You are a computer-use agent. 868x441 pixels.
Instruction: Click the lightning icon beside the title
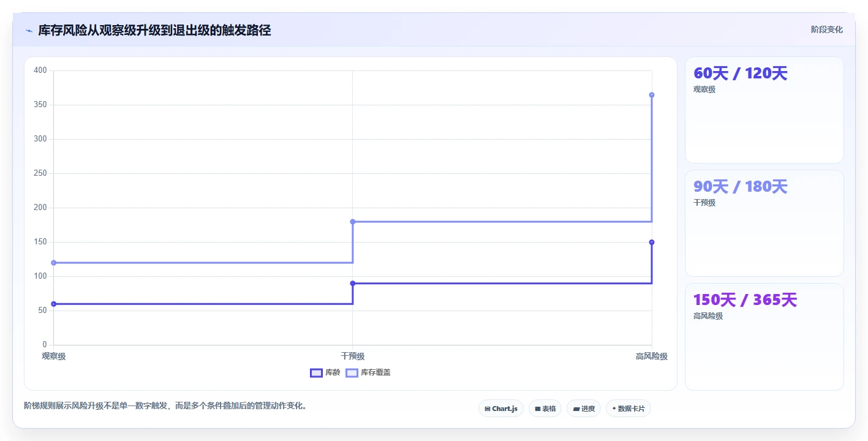tap(29, 31)
